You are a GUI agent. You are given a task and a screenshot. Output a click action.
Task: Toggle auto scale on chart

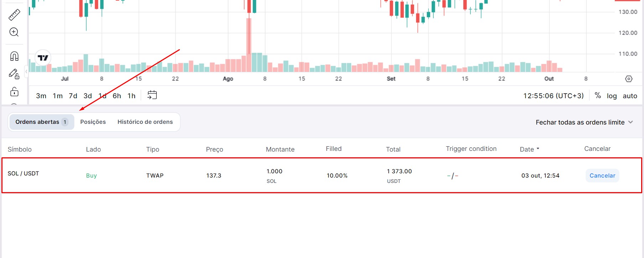tap(630, 96)
